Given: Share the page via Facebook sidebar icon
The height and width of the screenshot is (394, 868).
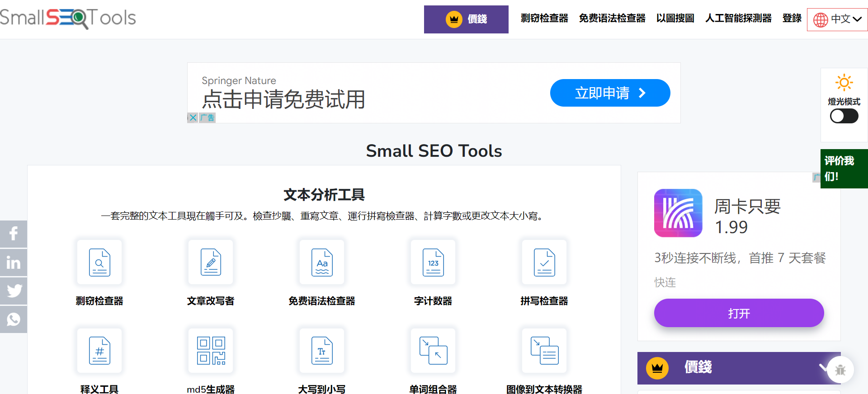Looking at the screenshot, I should (x=14, y=234).
